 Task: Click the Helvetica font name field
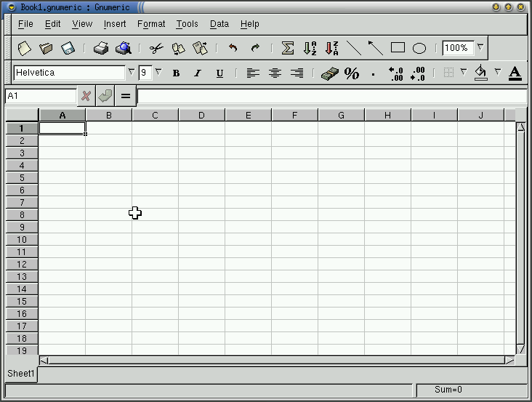69,73
